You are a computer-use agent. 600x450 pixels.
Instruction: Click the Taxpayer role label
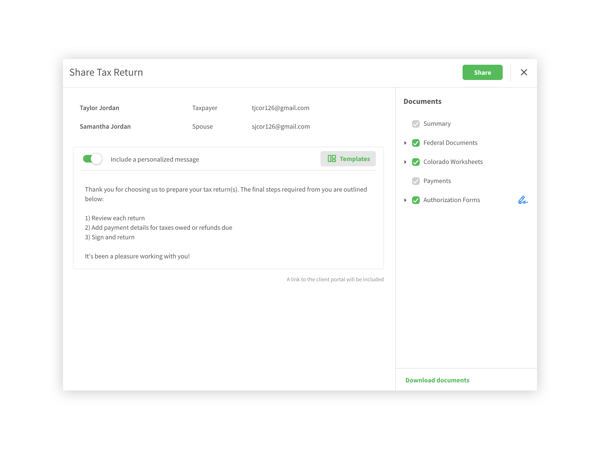tap(204, 108)
